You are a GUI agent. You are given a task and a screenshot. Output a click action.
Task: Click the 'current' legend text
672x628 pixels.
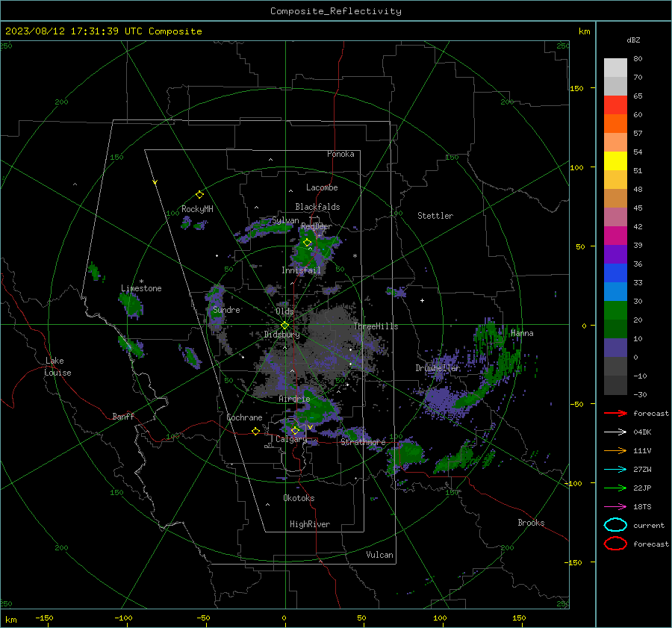pos(649,525)
